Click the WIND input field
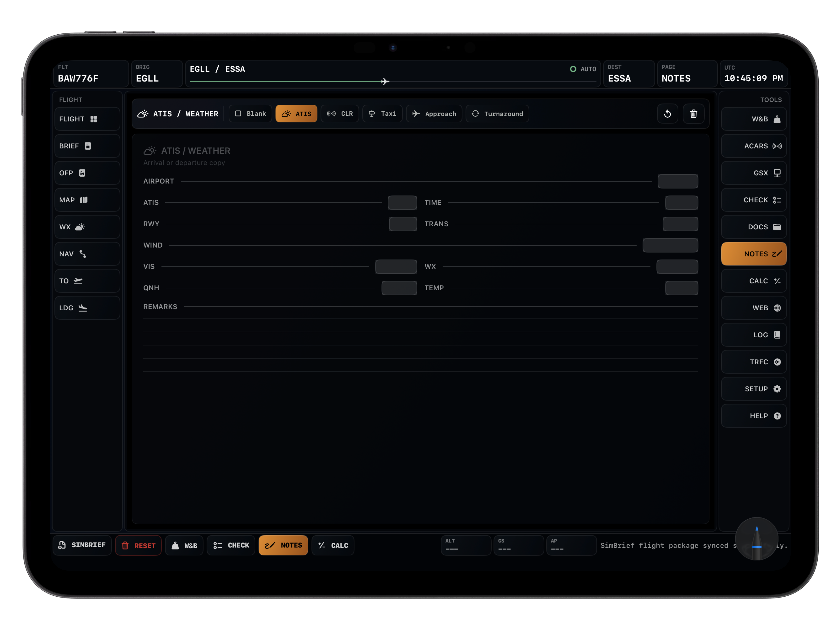The height and width of the screenshot is (630, 840). [670, 245]
